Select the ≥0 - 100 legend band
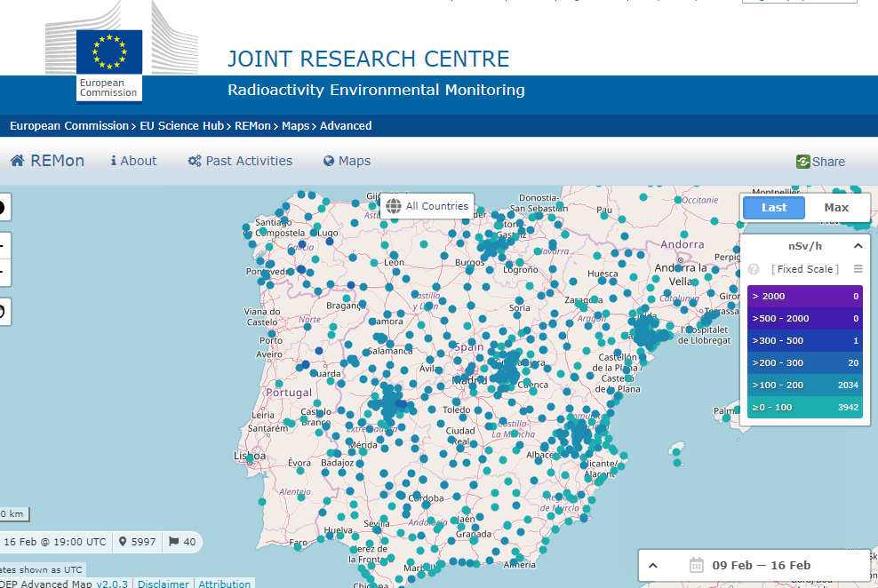The width and height of the screenshot is (878, 588). pos(804,408)
